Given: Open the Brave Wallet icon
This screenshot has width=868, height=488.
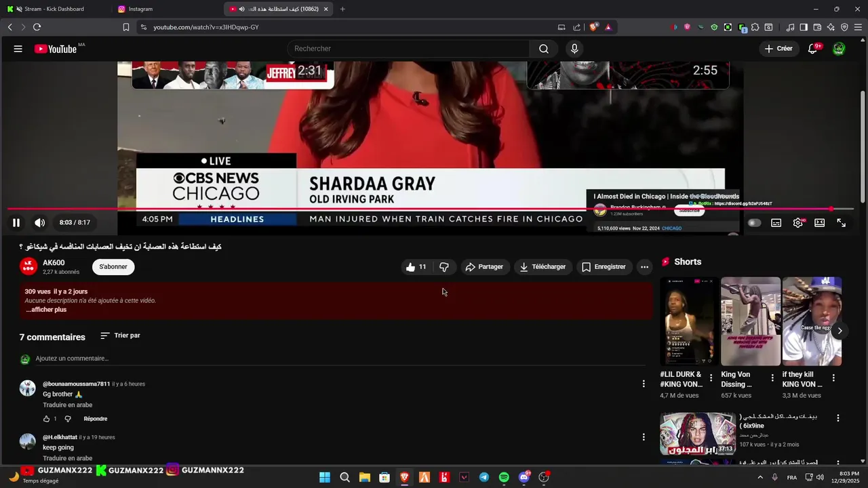Looking at the screenshot, I should pos(817,27).
